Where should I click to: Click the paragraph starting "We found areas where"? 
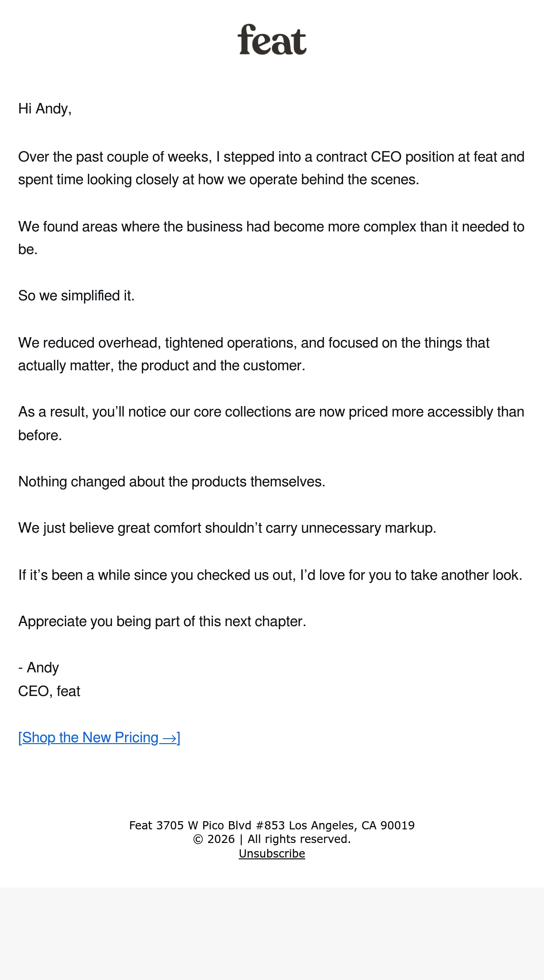[272, 238]
